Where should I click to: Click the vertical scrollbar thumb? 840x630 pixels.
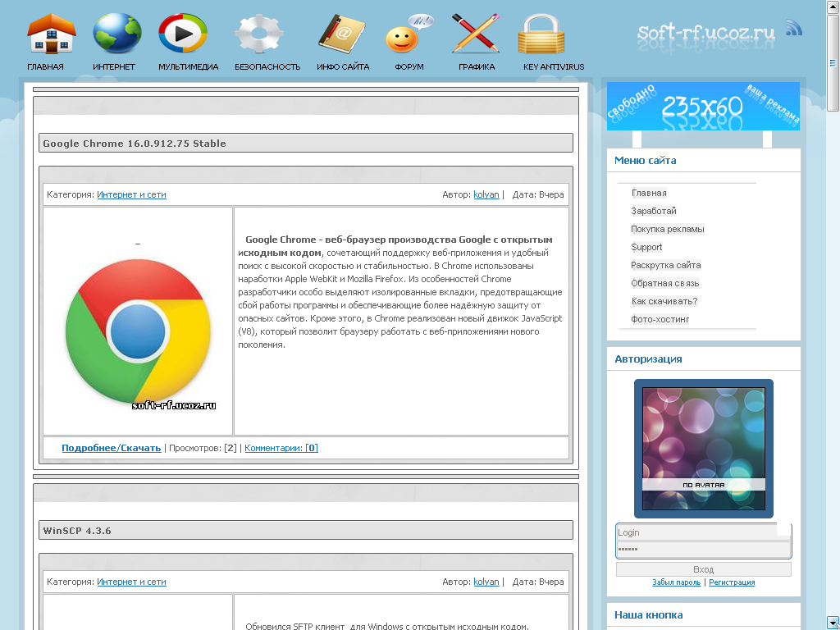pyautogui.click(x=833, y=62)
